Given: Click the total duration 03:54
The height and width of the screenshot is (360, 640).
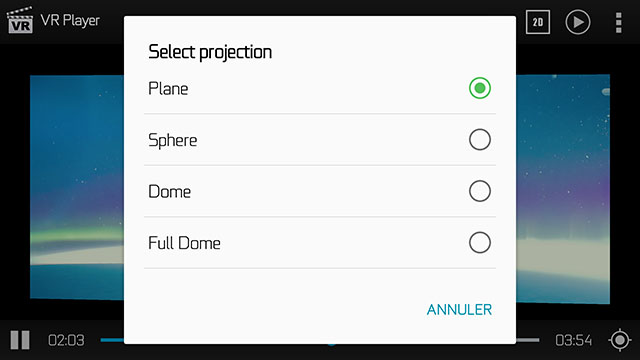Looking at the screenshot, I should (573, 340).
